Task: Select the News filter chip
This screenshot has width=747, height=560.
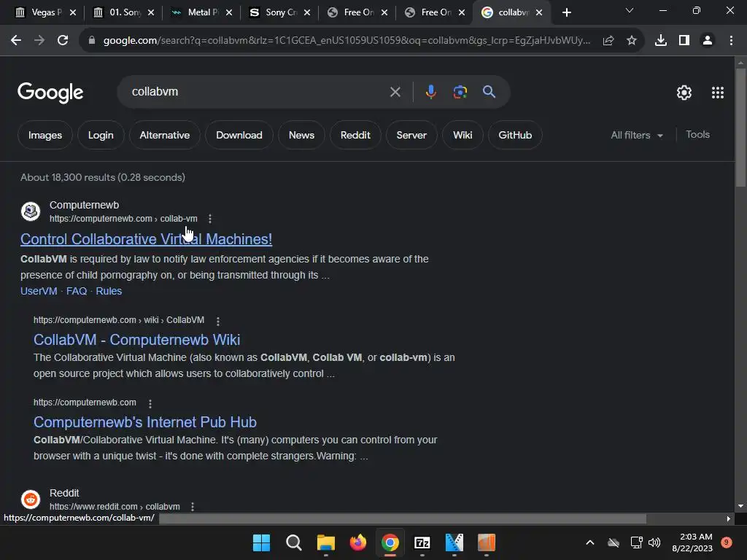Action: [x=301, y=135]
